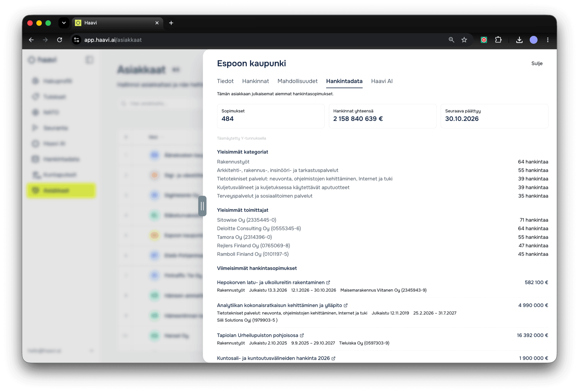Click Arkkitehti-, rakennus-, insinööri- ja tarkastuspalvelut
579x392 pixels.
click(277, 170)
